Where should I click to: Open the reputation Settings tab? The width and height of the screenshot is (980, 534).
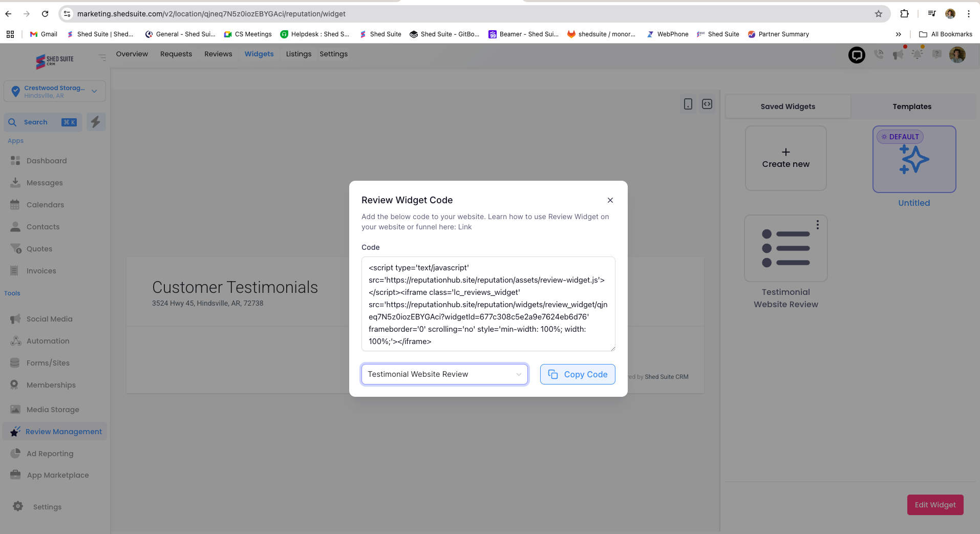334,54
